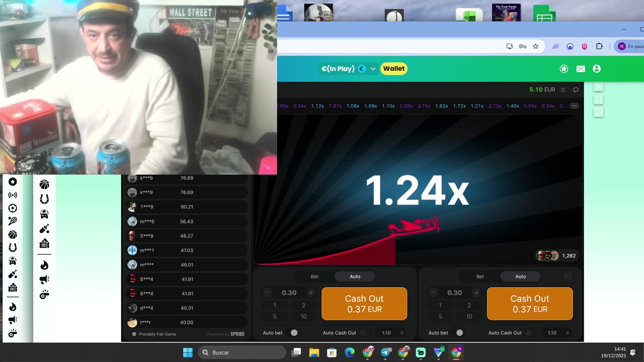Open the game hamburger menu
The width and height of the screenshot is (644, 362).
[x=563, y=89]
